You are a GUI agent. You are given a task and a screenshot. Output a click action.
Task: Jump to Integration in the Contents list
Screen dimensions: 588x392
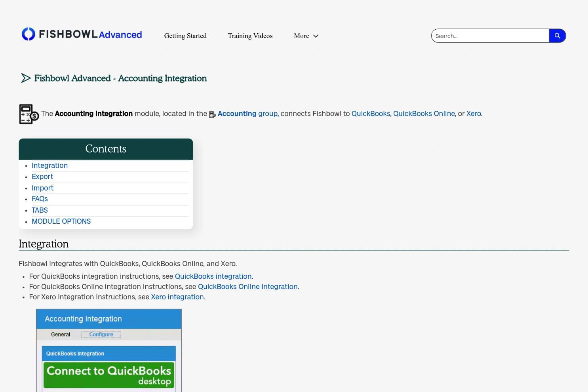point(49,166)
